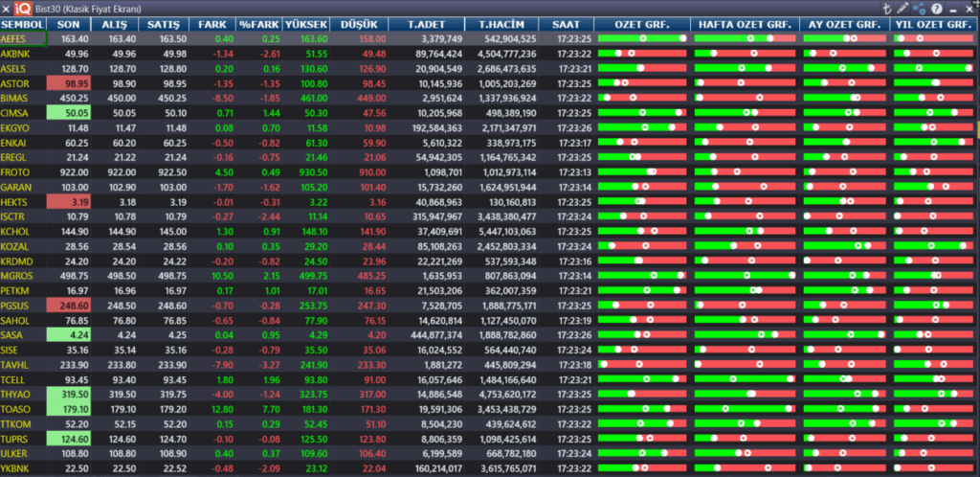Click ISCTR volume 315,947,967

point(434,216)
